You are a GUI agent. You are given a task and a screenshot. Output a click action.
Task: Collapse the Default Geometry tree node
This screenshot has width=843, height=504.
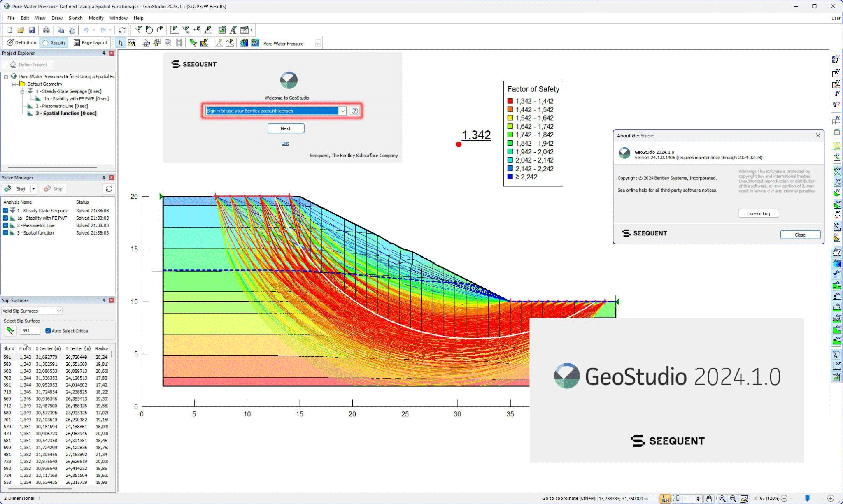tap(14, 84)
